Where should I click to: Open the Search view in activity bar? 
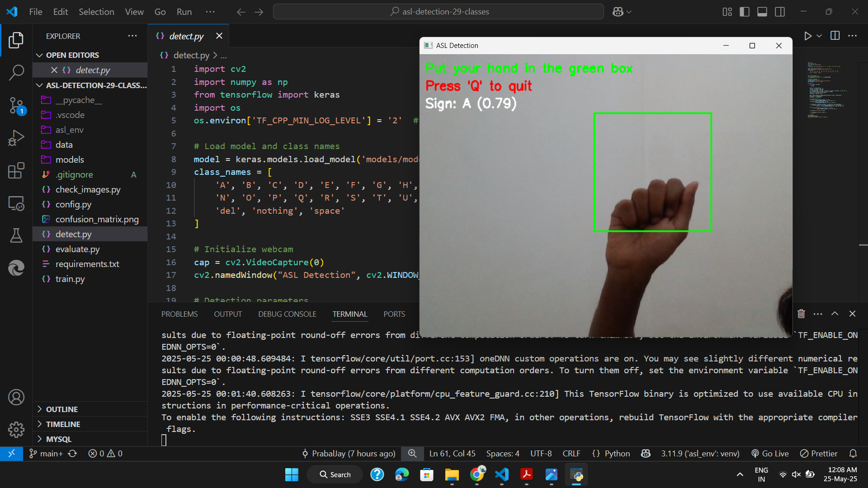point(16,72)
